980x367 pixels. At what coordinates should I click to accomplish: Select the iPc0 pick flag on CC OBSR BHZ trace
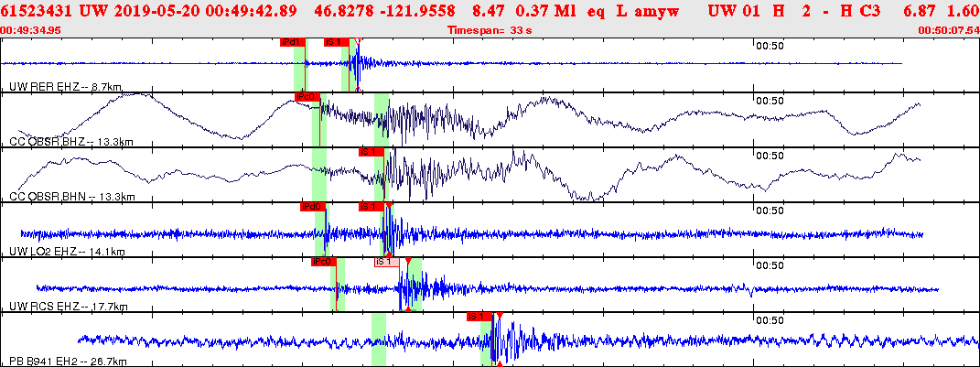pyautogui.click(x=307, y=98)
